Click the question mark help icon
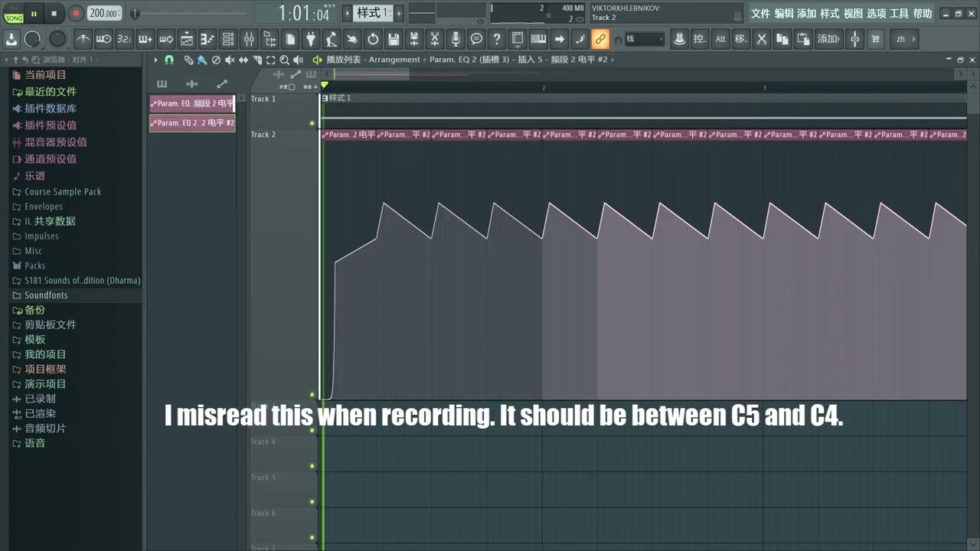This screenshot has width=980, height=551. [x=497, y=39]
